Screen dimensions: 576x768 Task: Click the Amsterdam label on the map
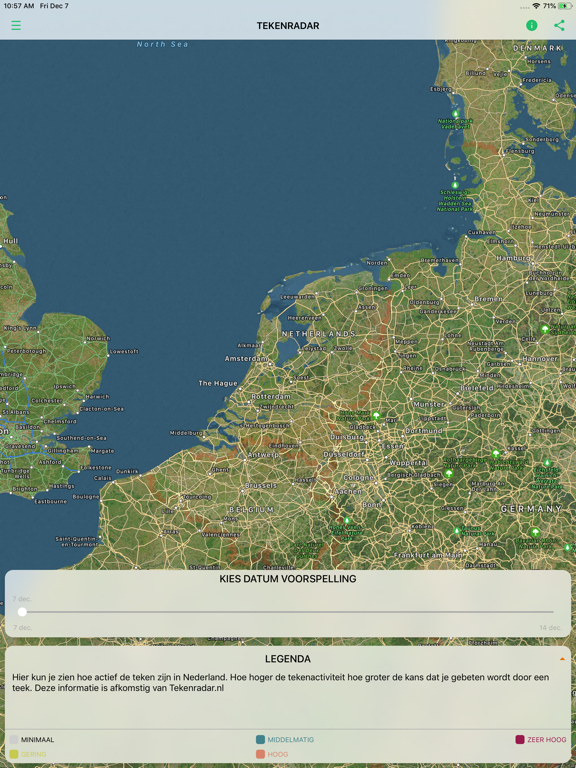[246, 359]
